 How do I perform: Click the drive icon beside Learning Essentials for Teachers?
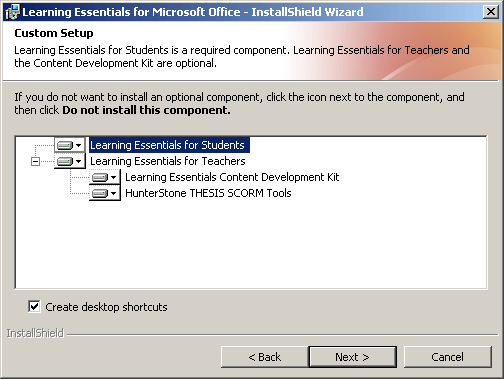click(65, 162)
